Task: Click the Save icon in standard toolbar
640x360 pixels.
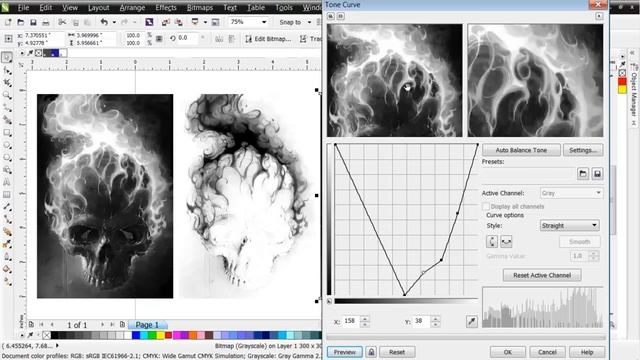Action: click(x=33, y=22)
